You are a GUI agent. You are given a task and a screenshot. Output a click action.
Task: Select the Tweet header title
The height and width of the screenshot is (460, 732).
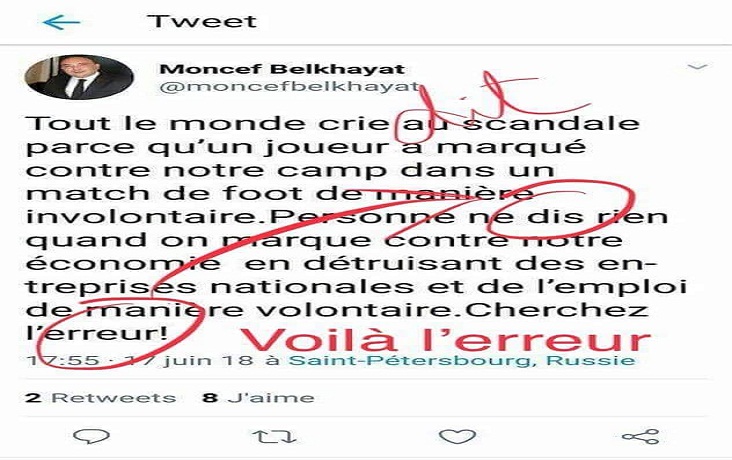[202, 21]
